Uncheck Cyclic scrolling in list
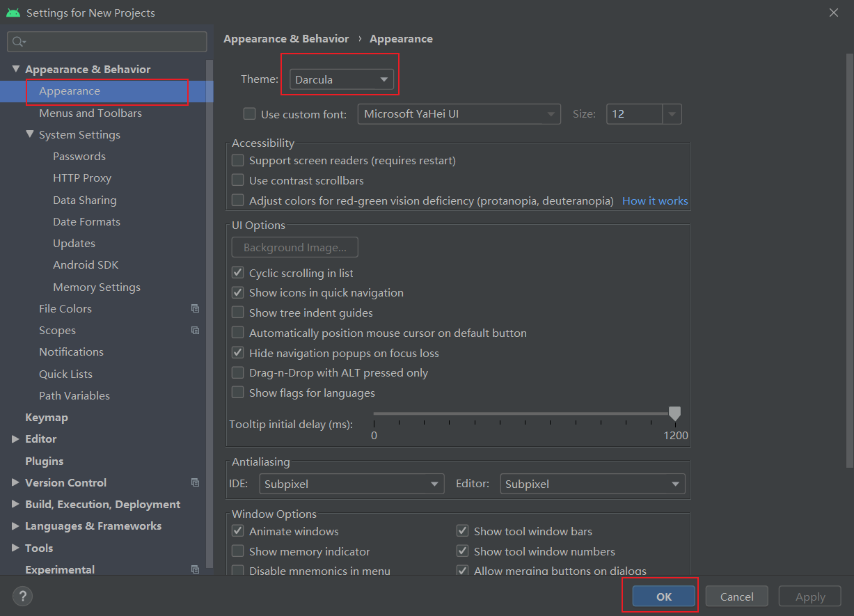 click(x=238, y=273)
